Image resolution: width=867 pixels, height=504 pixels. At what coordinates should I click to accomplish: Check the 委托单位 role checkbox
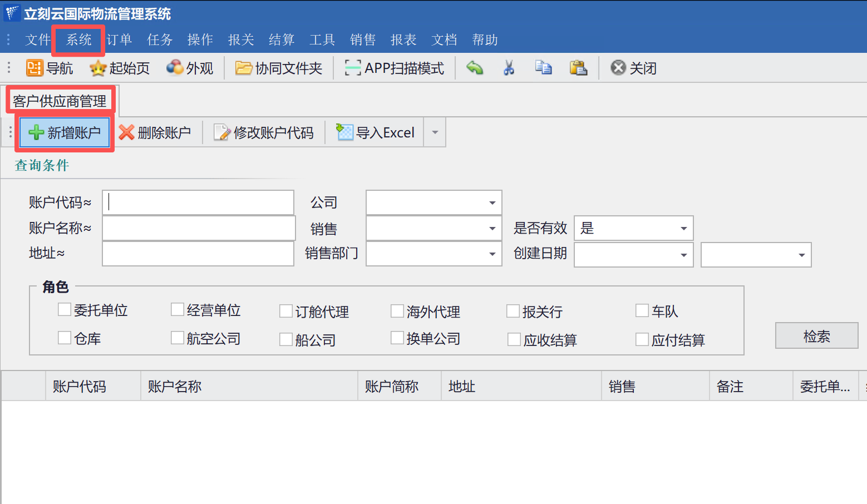point(65,309)
